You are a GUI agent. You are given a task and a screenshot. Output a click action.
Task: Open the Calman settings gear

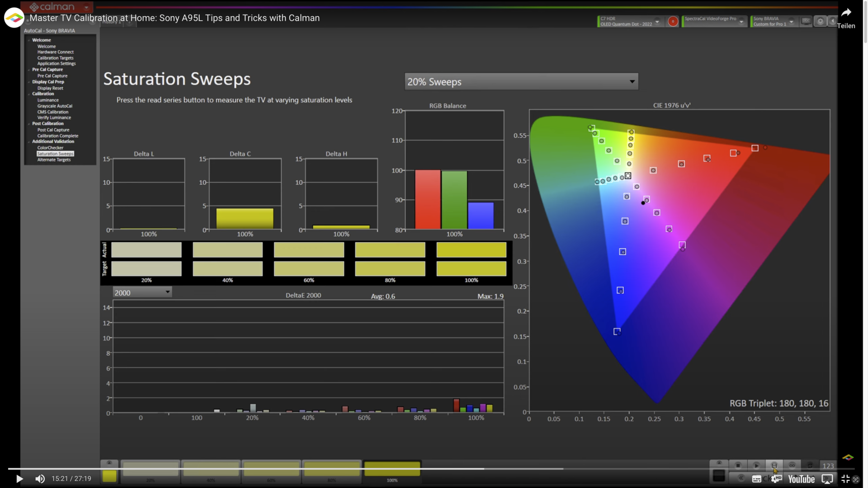click(x=820, y=21)
